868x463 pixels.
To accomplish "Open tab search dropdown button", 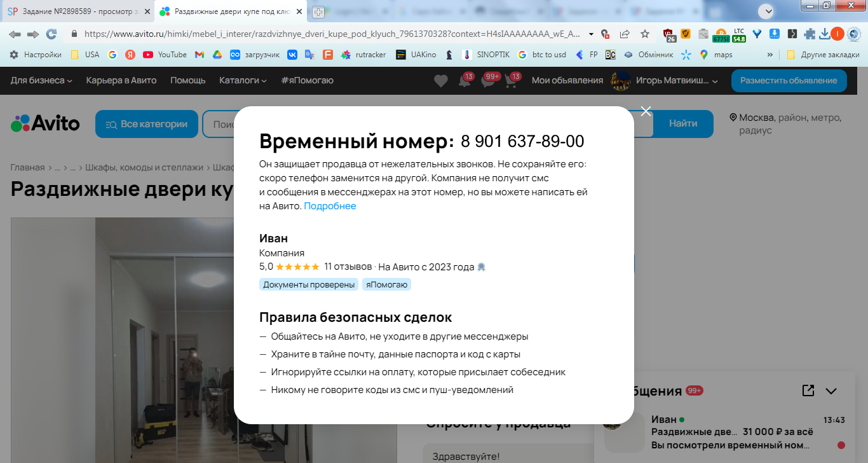I will point(768,10).
